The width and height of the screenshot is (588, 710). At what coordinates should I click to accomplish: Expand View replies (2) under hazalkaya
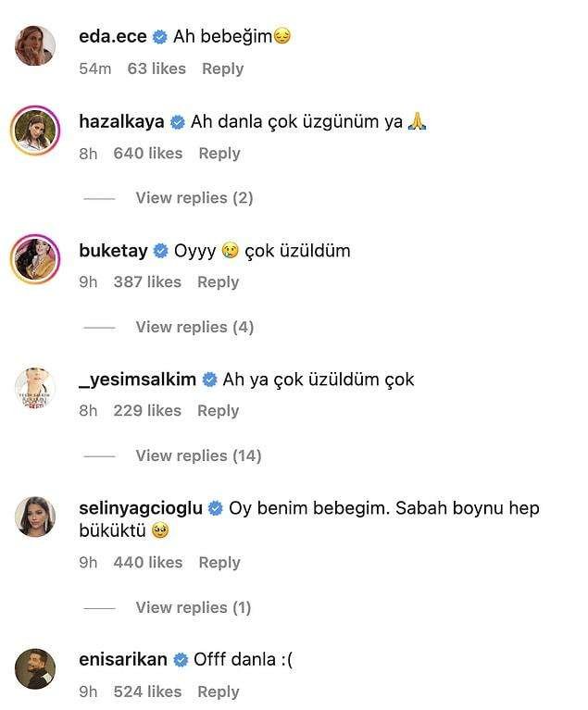(194, 198)
